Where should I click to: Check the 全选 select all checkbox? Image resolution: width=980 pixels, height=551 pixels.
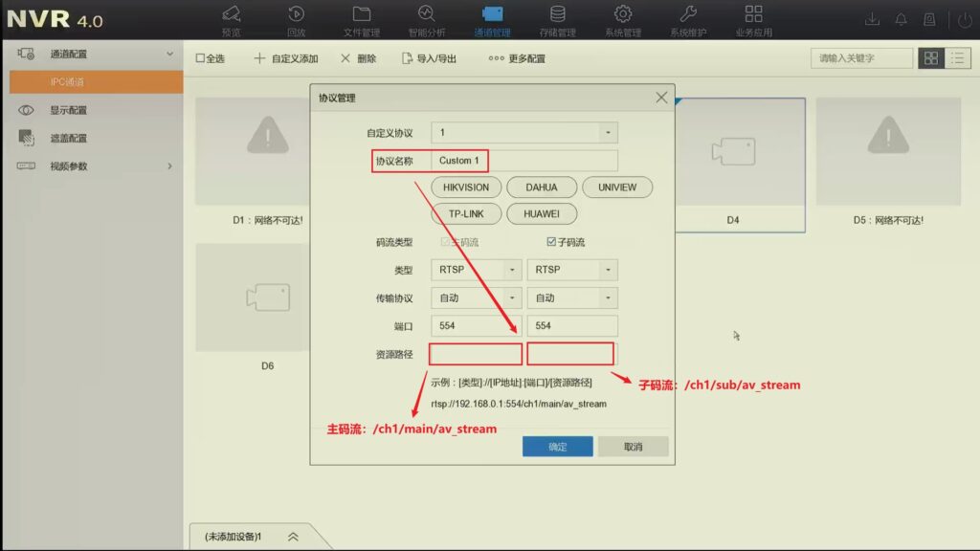point(200,57)
